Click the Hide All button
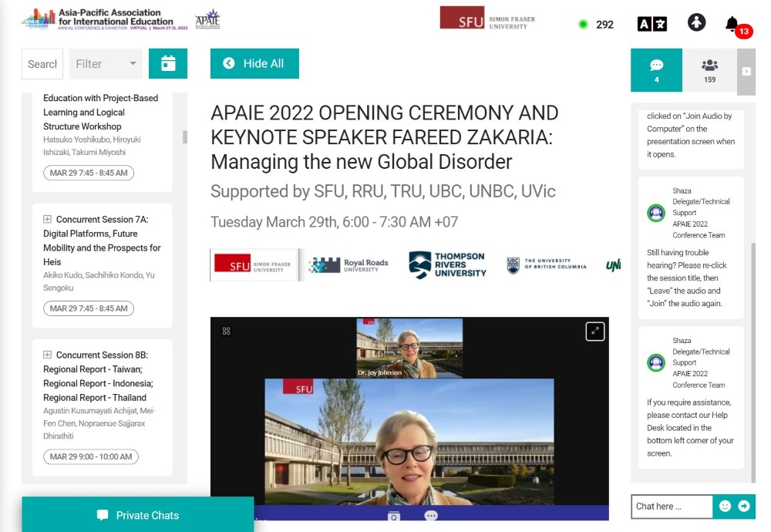Viewport: 771px width, 532px height. [254, 64]
